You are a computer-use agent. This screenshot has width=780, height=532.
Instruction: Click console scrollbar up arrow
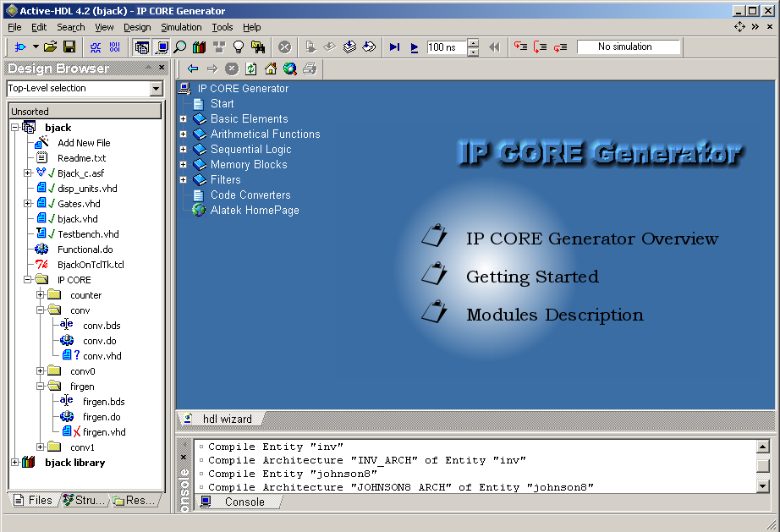(x=762, y=447)
